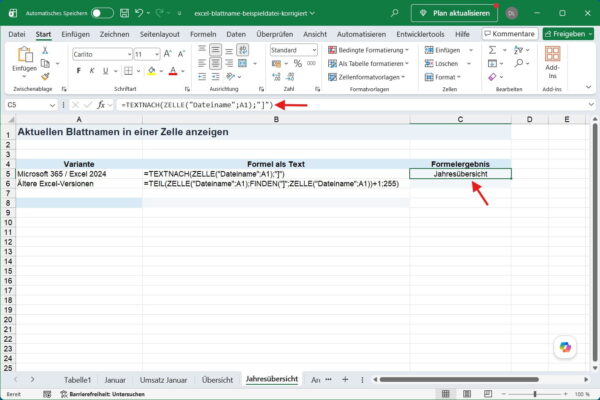This screenshot has width=600, height=400.
Task: Click the red font color button
Action: 173,71
